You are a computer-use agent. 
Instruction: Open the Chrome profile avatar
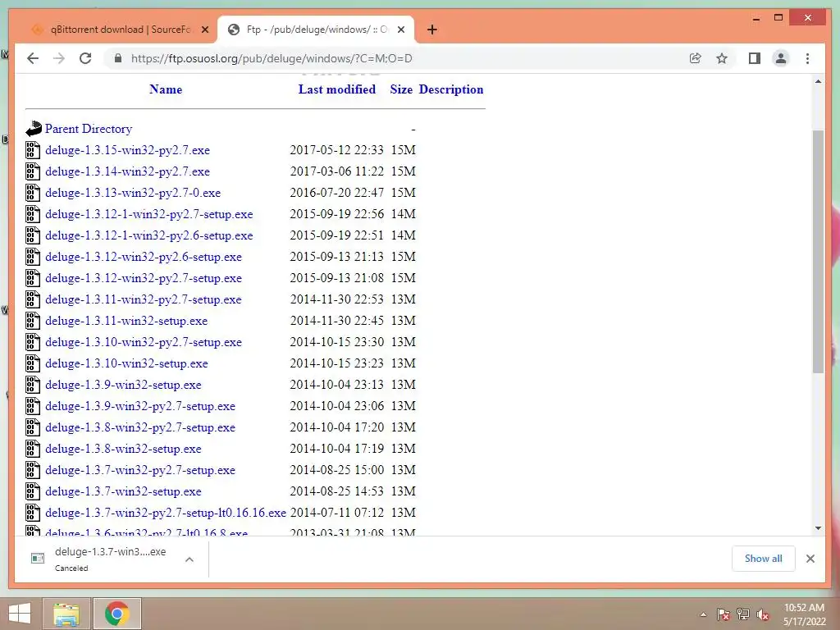coord(781,58)
